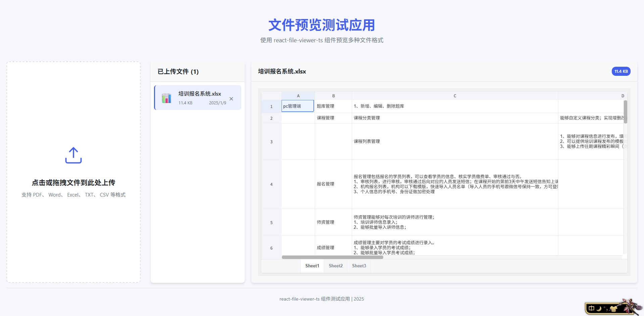Select column header B in spreadsheet
This screenshot has width=644, height=316.
coord(333,96)
